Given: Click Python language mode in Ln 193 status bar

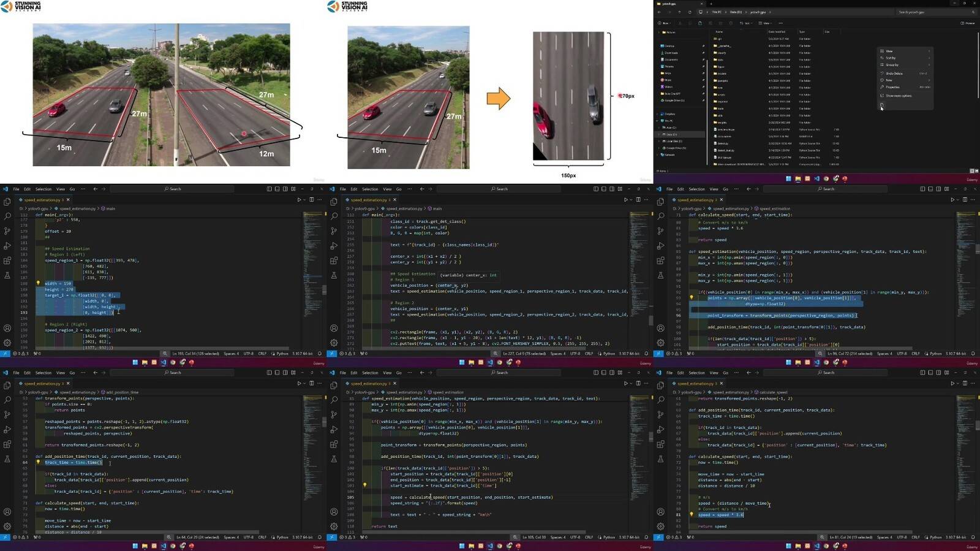Looking at the screenshot, I should [x=281, y=354].
